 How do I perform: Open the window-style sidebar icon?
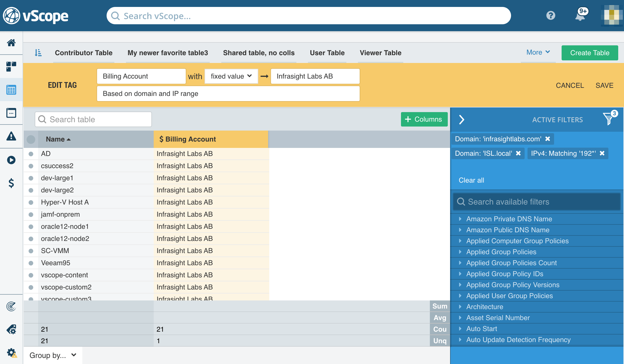[x=11, y=113]
